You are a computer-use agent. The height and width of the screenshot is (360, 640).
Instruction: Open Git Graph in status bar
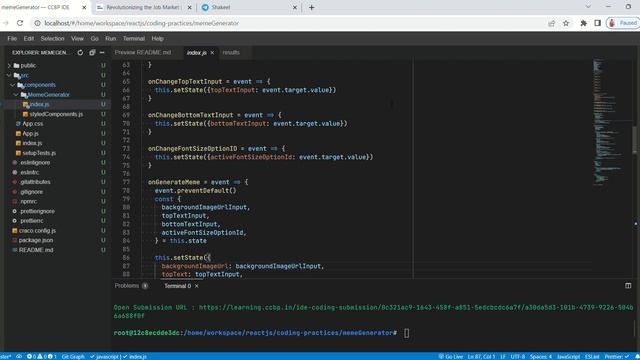point(73,356)
